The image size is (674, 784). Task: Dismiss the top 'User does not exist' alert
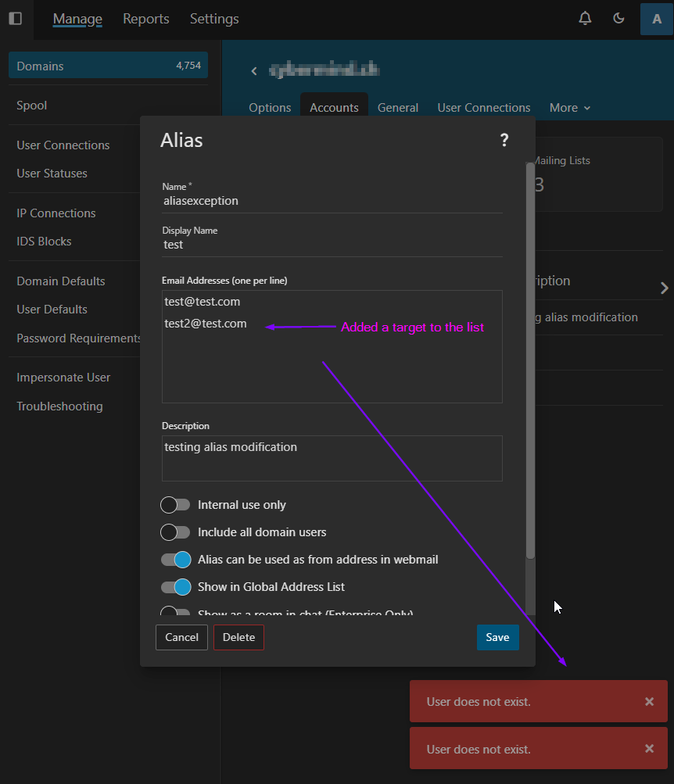point(649,701)
